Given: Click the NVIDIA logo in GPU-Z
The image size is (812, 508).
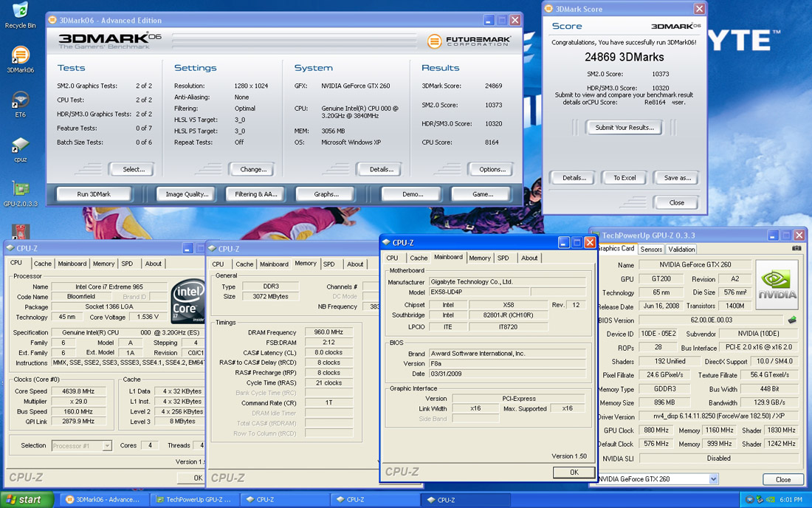Looking at the screenshot, I should [777, 284].
